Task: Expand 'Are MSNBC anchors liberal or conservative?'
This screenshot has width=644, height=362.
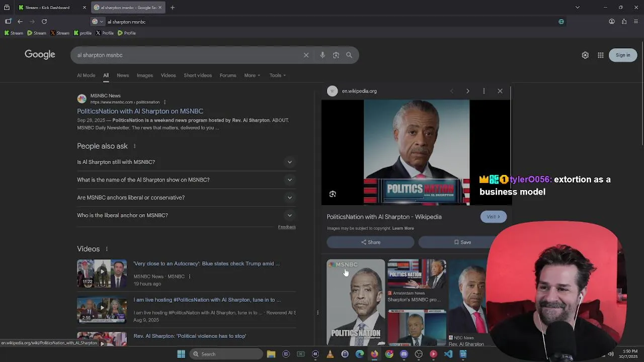Action: [186, 198]
